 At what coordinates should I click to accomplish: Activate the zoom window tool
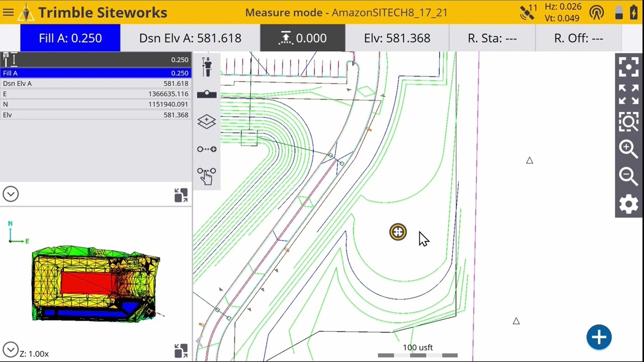pos(628,121)
